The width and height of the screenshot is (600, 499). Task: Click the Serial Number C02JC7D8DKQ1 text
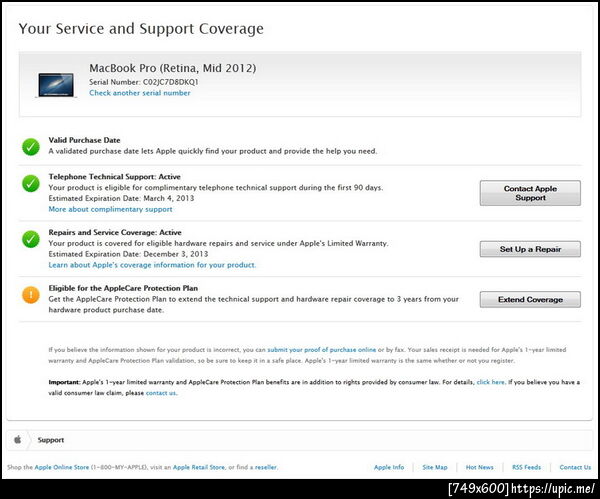[143, 82]
